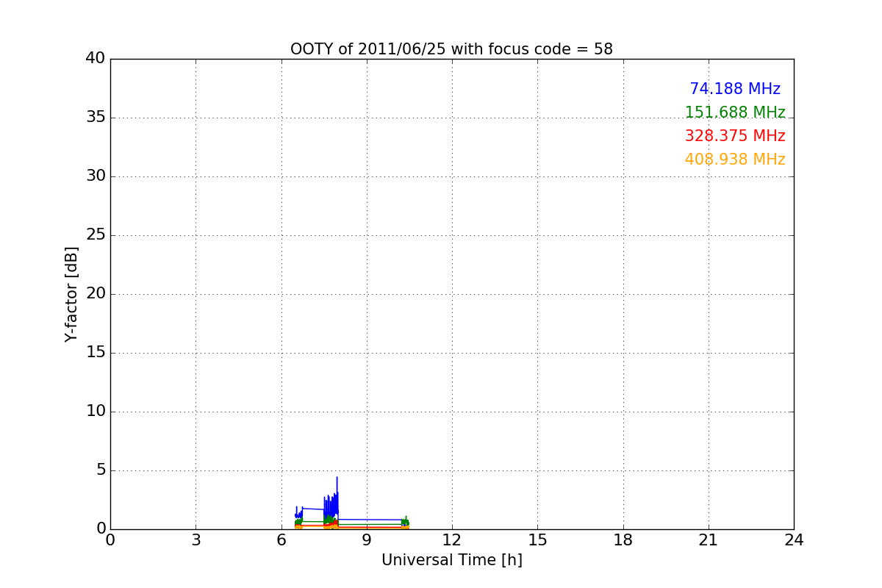Select the plot title mentioning OOTY 2011/06/25

pyautogui.click(x=451, y=49)
